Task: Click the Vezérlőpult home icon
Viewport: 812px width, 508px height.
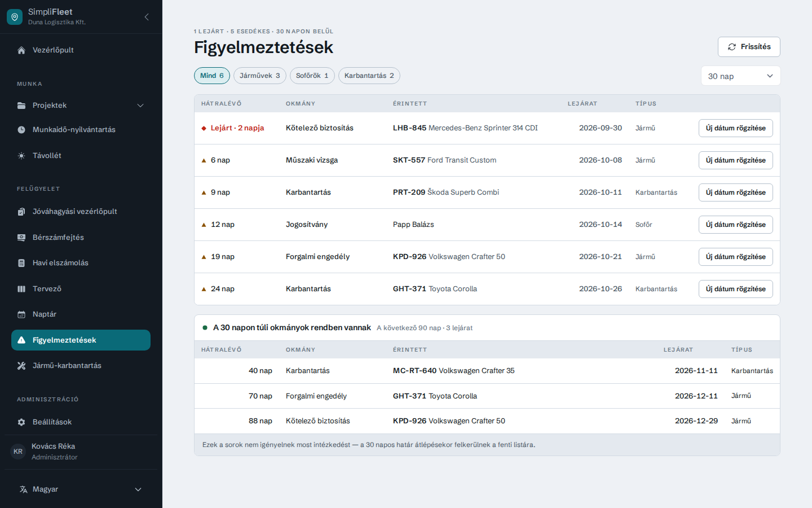Action: point(21,50)
